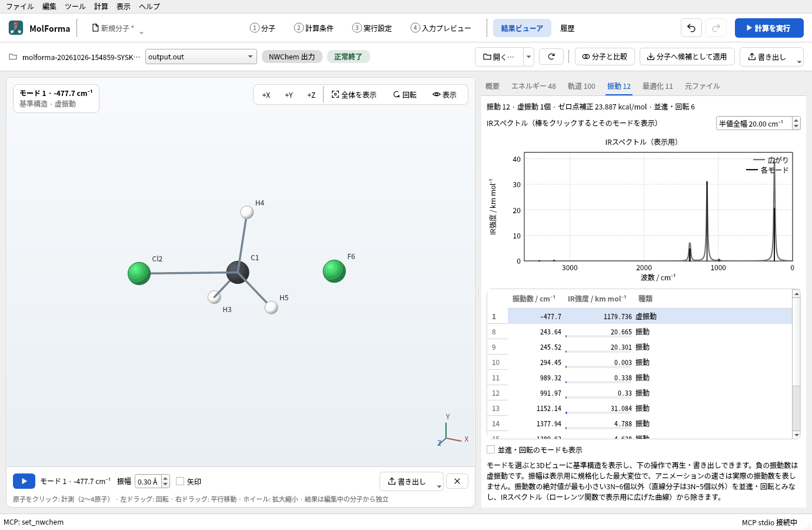Fit entire molecule with 全体を表示
This screenshot has width=812, height=530.
(354, 95)
